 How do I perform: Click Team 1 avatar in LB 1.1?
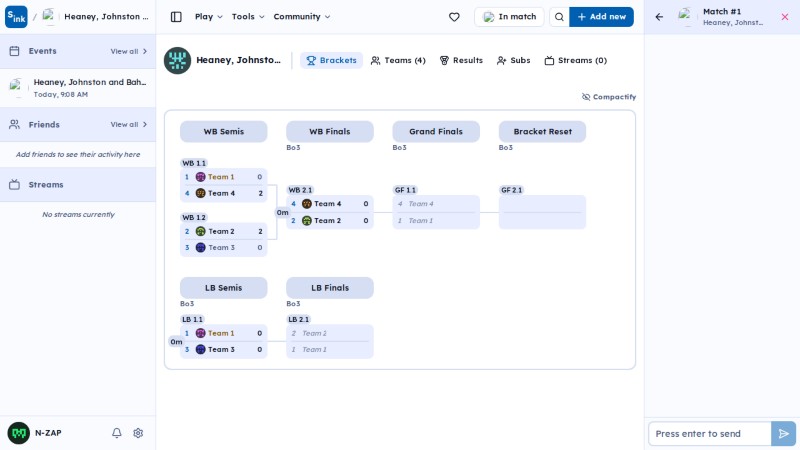click(201, 333)
